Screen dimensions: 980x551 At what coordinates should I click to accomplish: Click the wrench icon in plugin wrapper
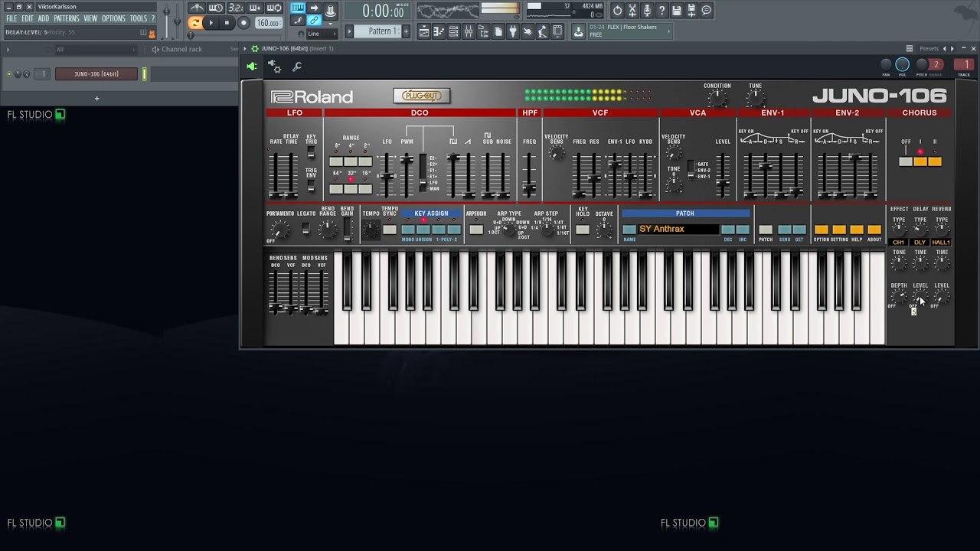(297, 67)
